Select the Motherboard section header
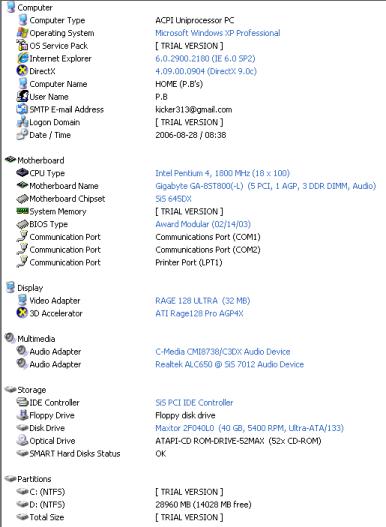This screenshot has width=386, height=527. pos(35,160)
